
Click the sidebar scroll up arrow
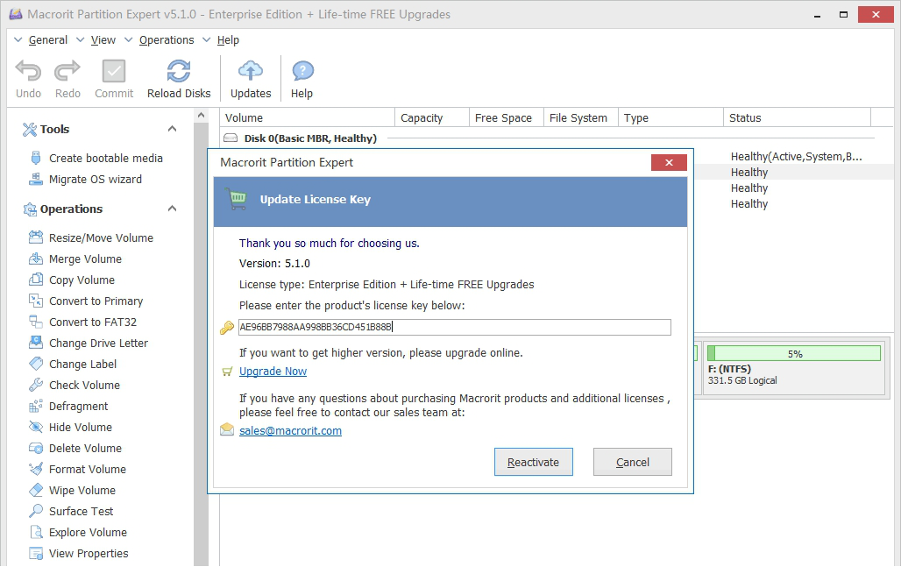[x=201, y=116]
